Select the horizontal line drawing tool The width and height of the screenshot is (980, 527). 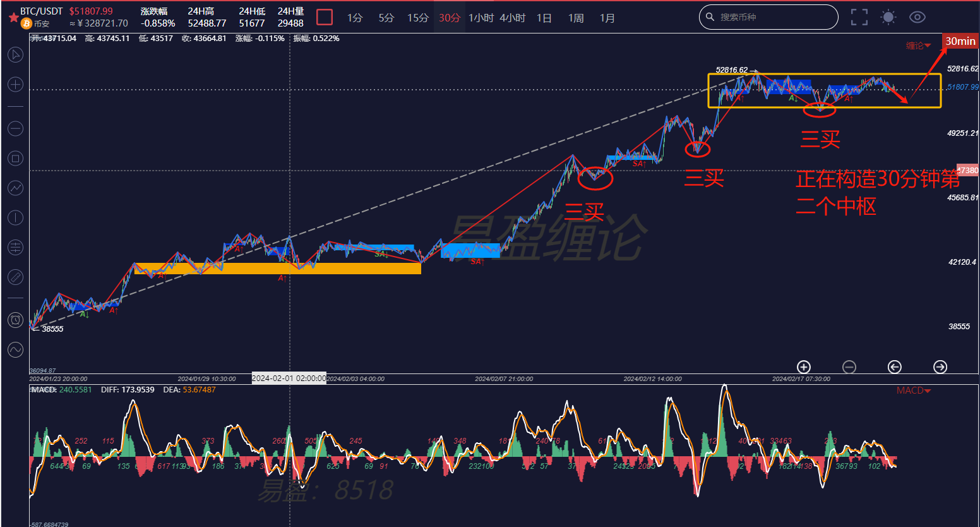pyautogui.click(x=15, y=129)
